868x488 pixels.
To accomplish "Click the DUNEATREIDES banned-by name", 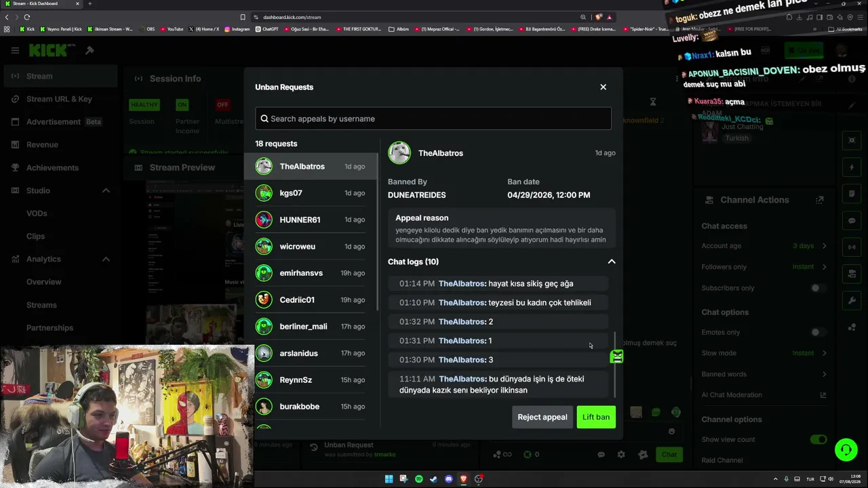I will (x=417, y=195).
